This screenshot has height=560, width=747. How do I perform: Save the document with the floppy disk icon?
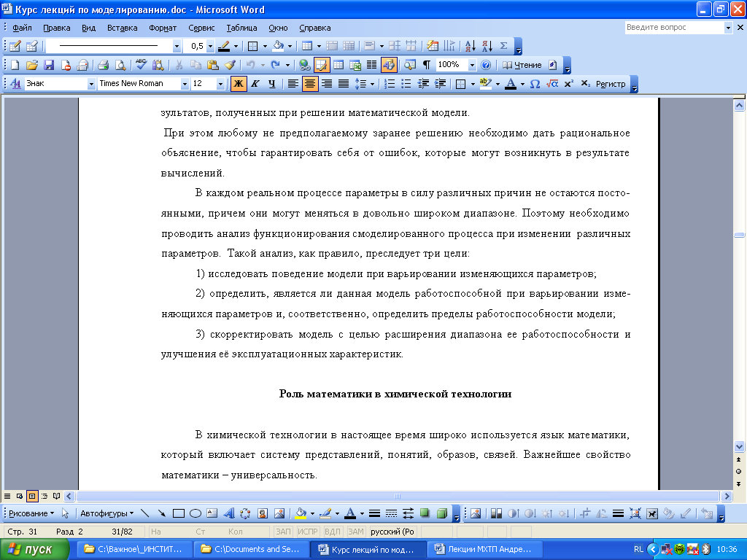pos(49,65)
